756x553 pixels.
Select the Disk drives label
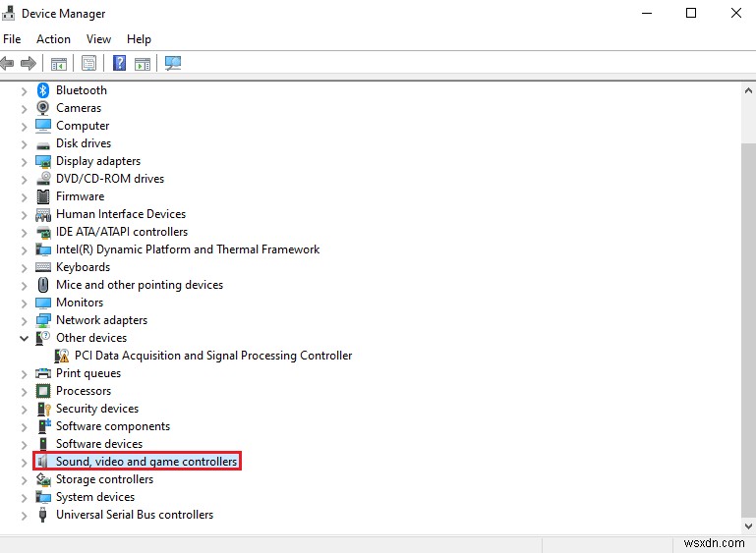pos(84,143)
